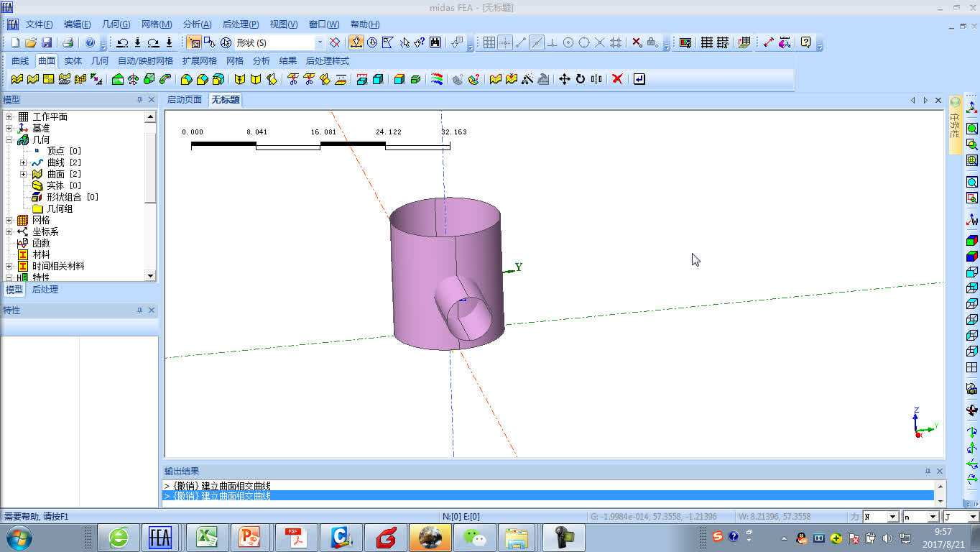Click the sweep surface tube icon
The height and width of the screenshot is (552, 980).
[x=165, y=79]
